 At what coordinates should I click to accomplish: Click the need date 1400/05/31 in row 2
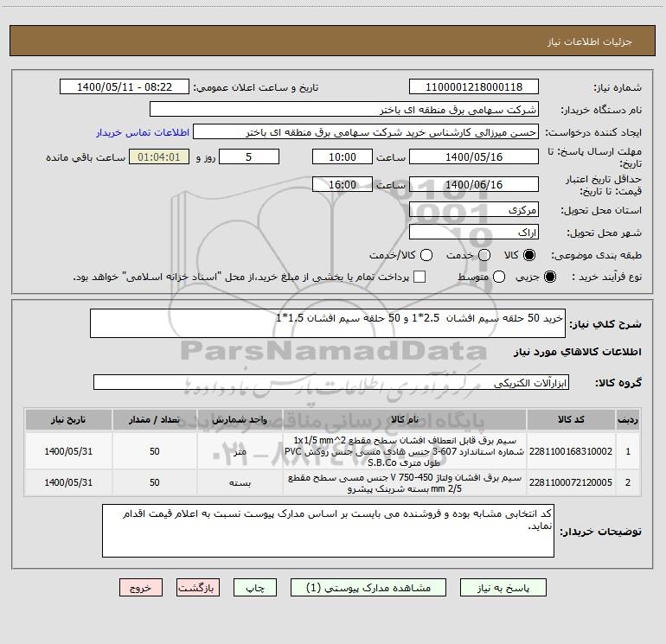68,482
